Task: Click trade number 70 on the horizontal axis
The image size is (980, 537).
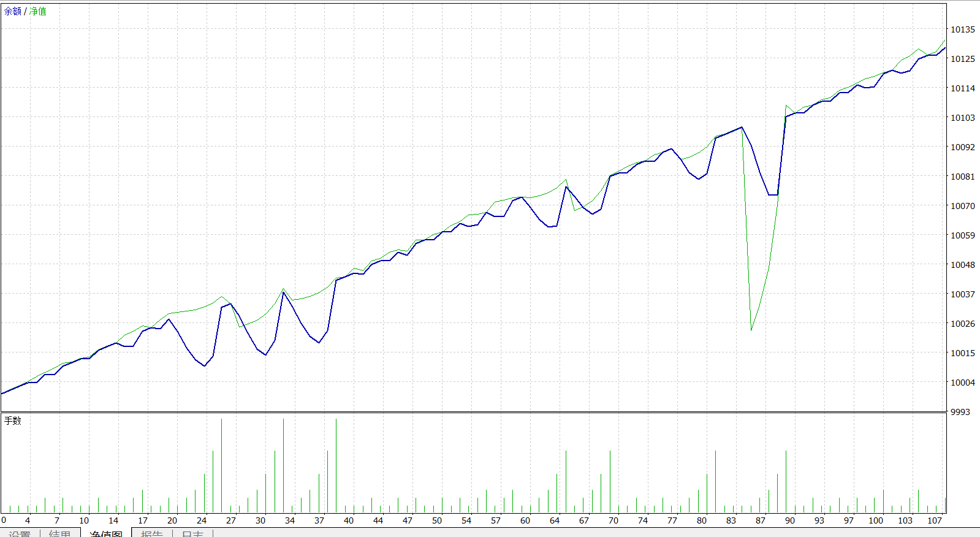Action: pyautogui.click(x=613, y=520)
